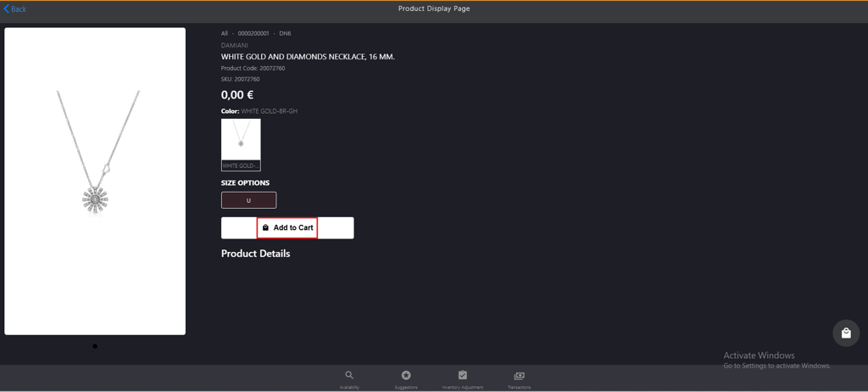Select the WHITE GOLD color thumbnail
Screen dimensions: 868x392
tap(241, 145)
